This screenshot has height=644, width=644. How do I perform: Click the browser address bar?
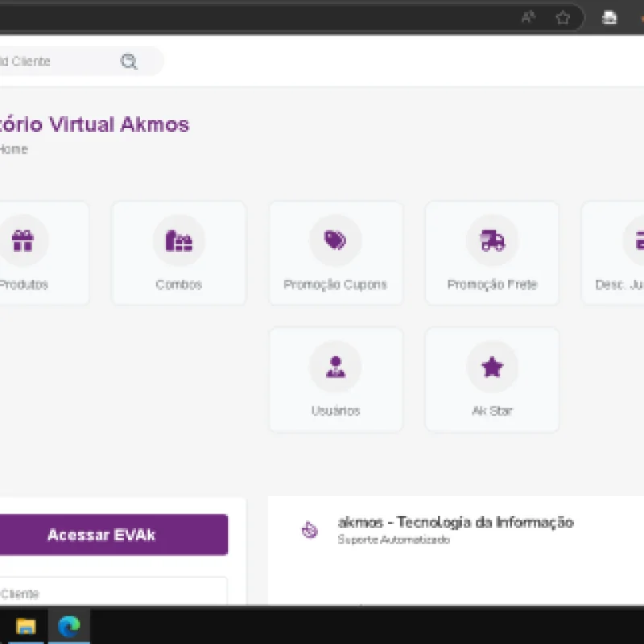[x=242, y=18]
